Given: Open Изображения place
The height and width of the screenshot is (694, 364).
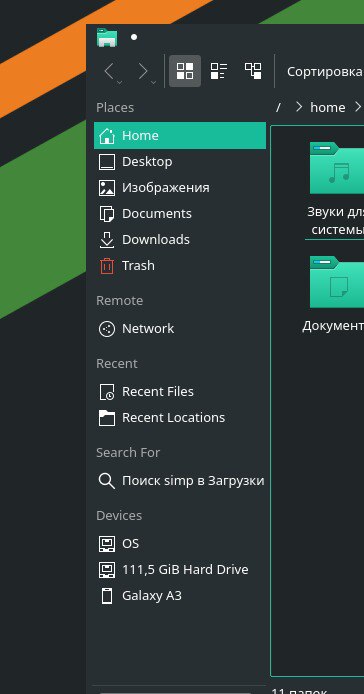Looking at the screenshot, I should pyautogui.click(x=180, y=188).
